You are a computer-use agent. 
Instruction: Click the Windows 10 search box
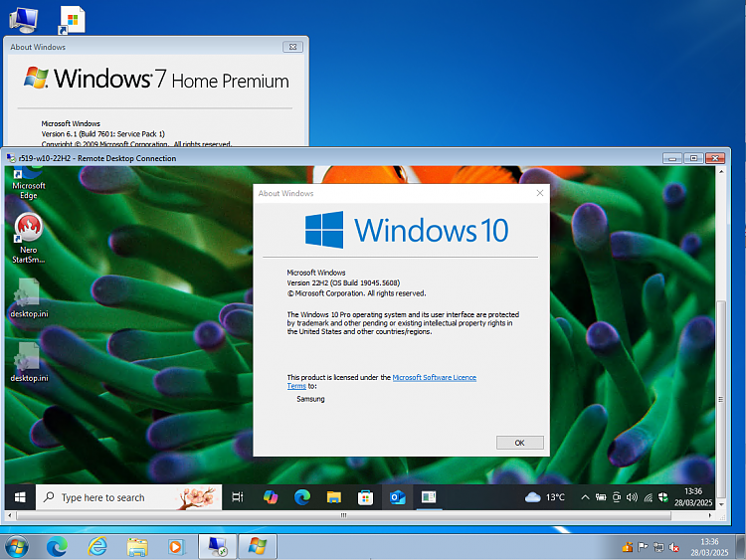(x=129, y=497)
